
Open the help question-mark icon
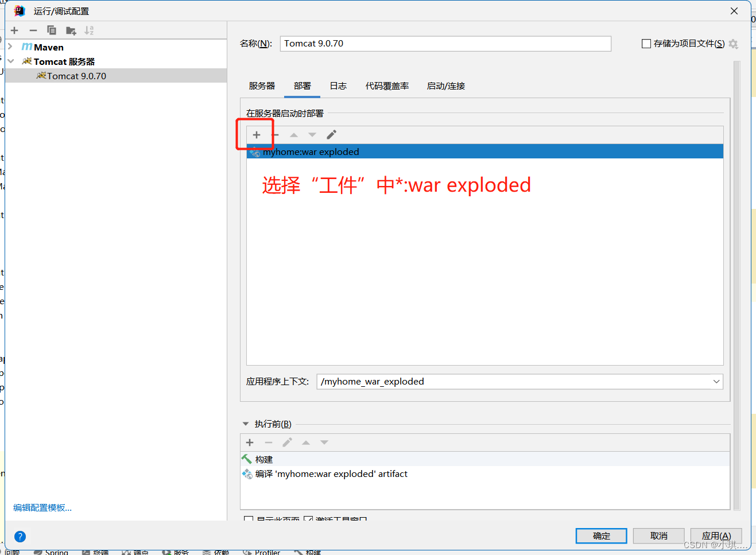20,537
